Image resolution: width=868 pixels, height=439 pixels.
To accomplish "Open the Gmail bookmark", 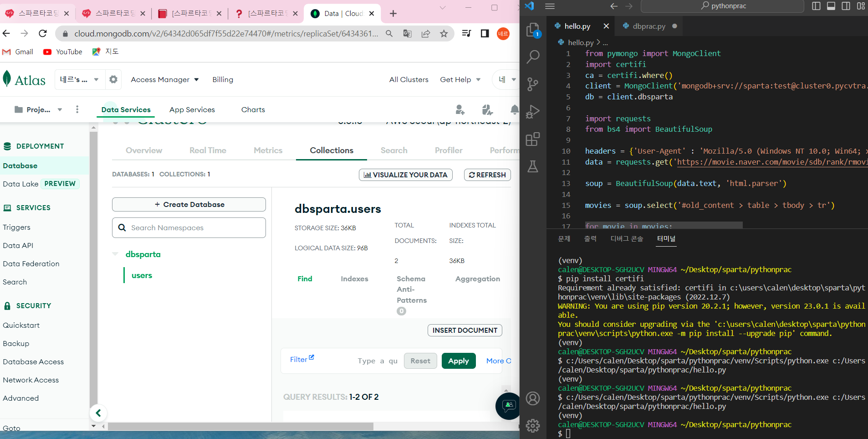I will pyautogui.click(x=18, y=52).
